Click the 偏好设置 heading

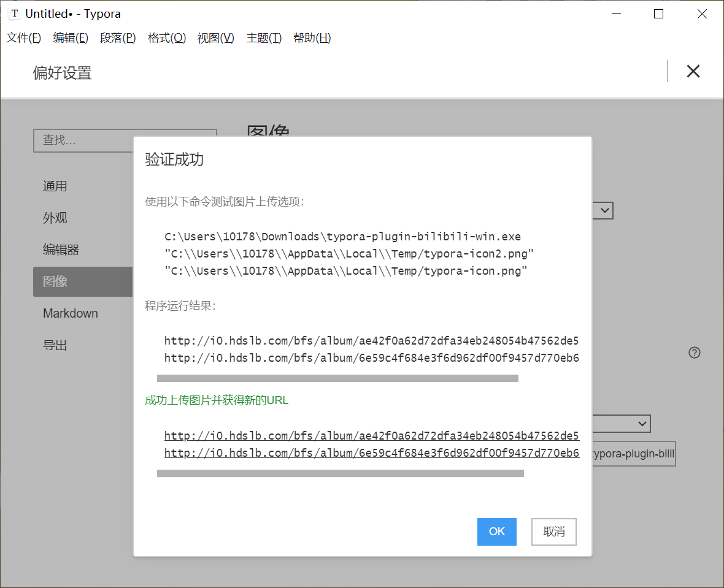(x=63, y=73)
